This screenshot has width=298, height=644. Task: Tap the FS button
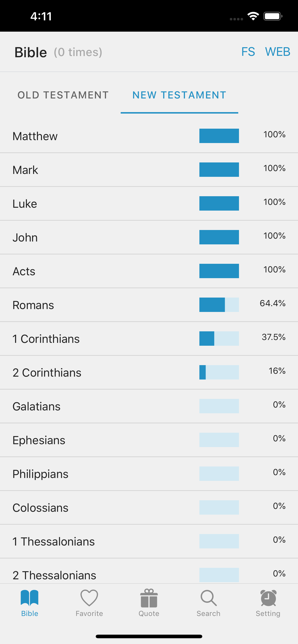click(x=248, y=52)
